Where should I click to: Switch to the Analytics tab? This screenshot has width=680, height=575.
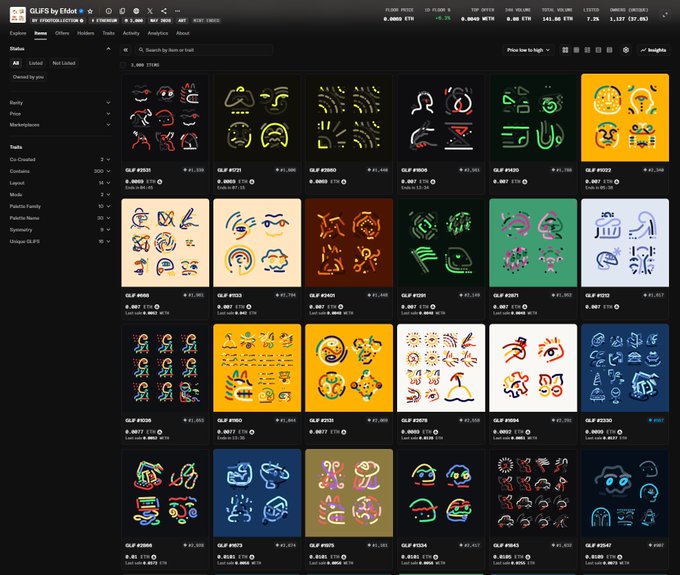(157, 33)
